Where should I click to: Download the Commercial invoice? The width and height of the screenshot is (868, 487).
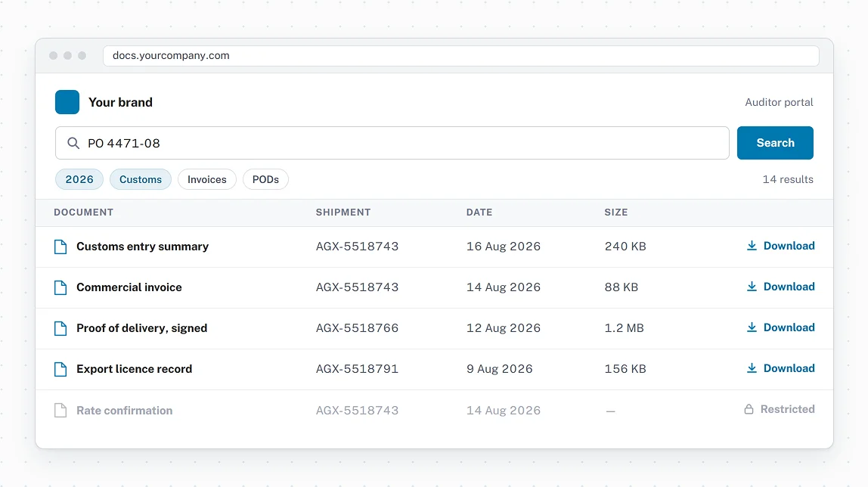(780, 287)
